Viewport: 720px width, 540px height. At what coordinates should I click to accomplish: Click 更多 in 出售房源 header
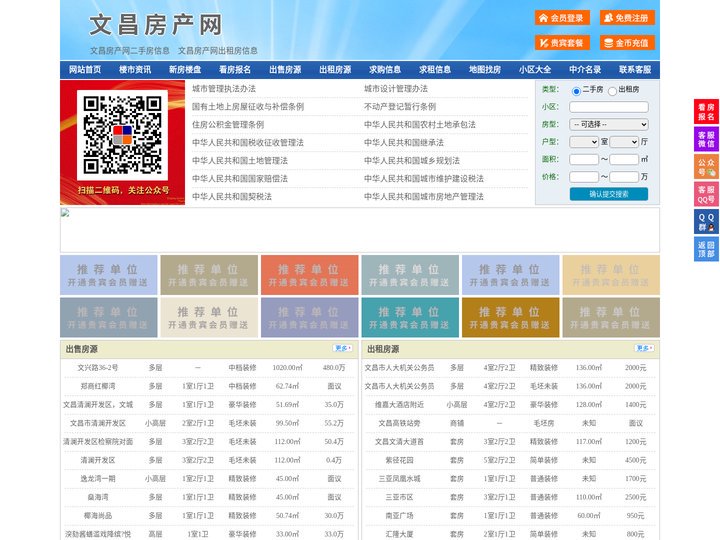[343, 349]
